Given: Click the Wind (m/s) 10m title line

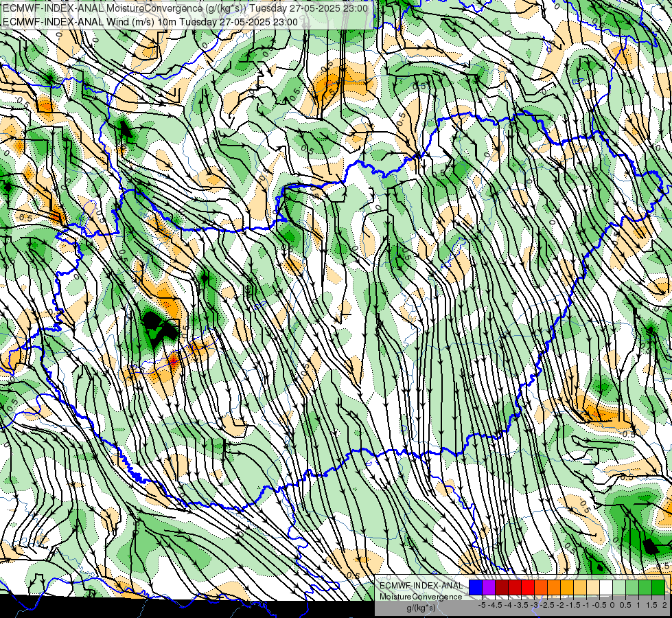Looking at the screenshot, I should [x=150, y=21].
